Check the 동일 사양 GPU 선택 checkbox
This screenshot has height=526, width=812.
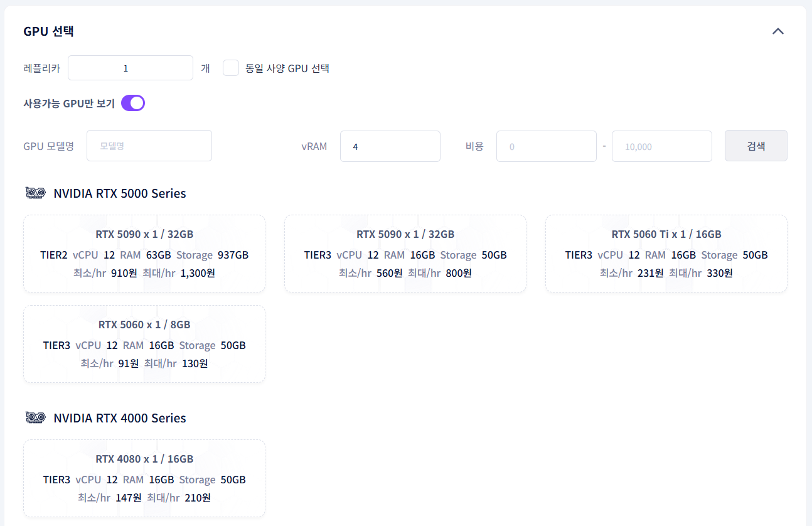coord(231,68)
